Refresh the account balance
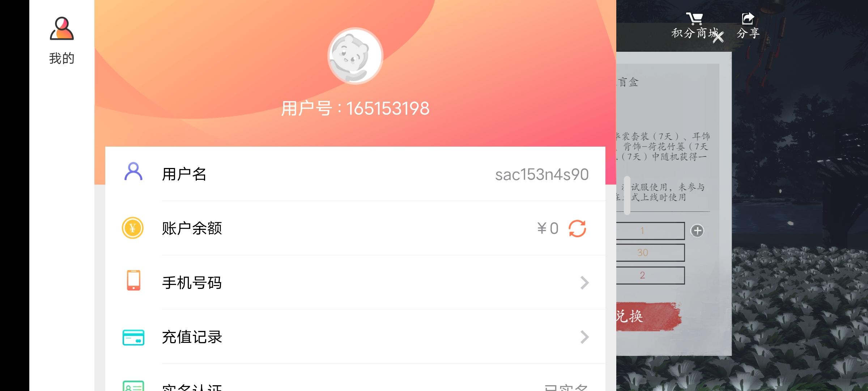Viewport: 868px width, 391px height. click(577, 228)
